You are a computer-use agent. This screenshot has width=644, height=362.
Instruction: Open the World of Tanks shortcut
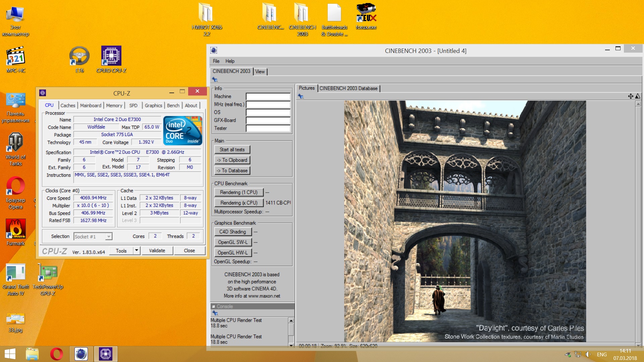coord(15,149)
